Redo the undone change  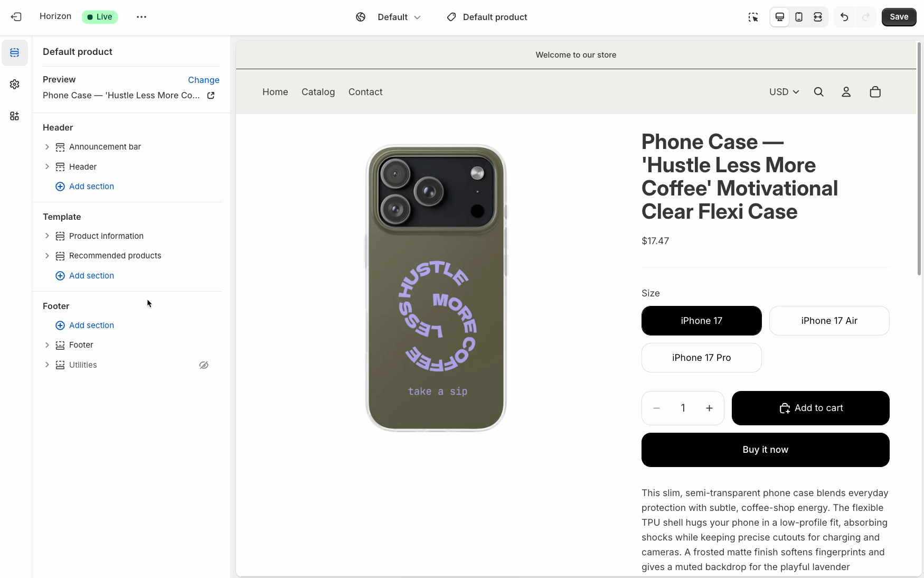point(865,17)
